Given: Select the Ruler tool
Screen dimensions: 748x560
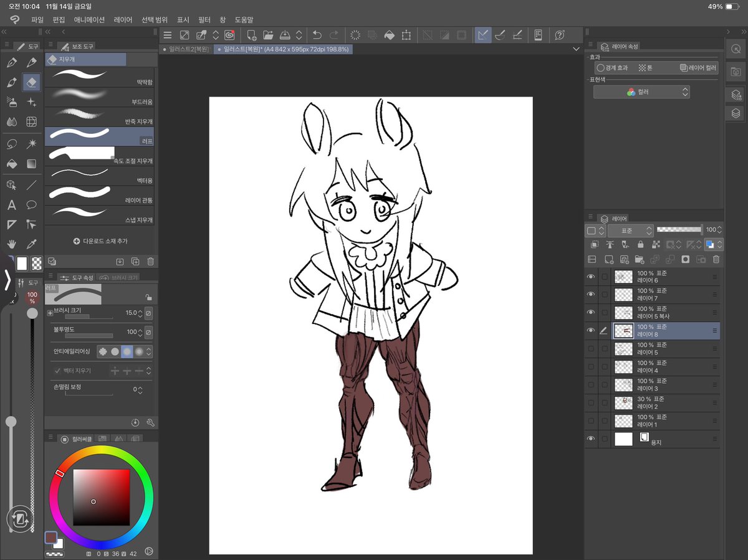Looking at the screenshot, I should tap(11, 224).
